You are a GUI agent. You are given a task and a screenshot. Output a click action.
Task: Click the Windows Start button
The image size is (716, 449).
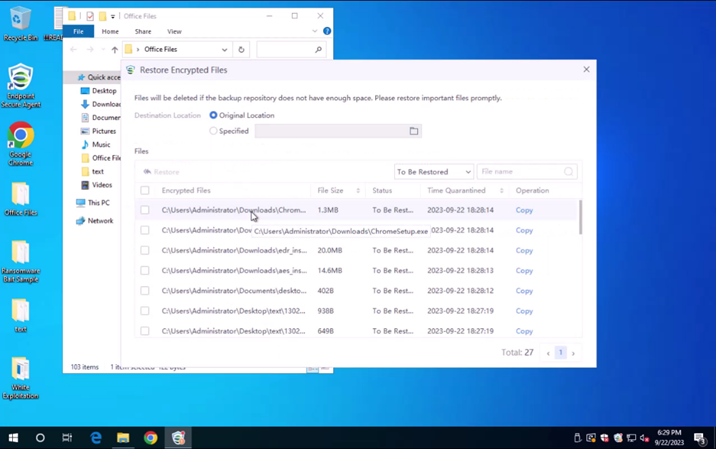(13, 438)
